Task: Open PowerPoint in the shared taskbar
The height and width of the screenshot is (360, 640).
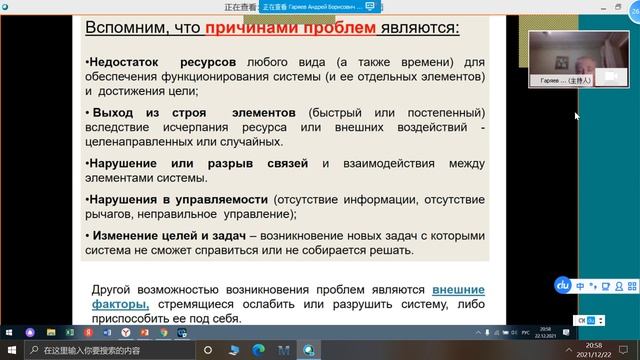Action: [x=144, y=333]
